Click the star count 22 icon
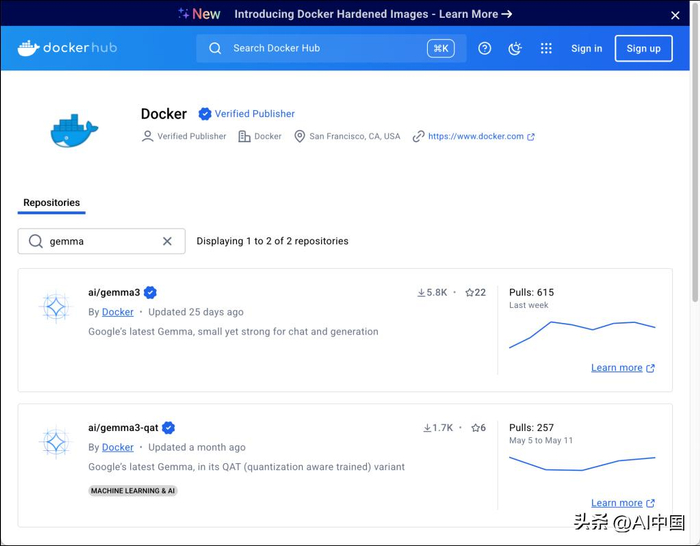This screenshot has width=700, height=546. point(469,293)
